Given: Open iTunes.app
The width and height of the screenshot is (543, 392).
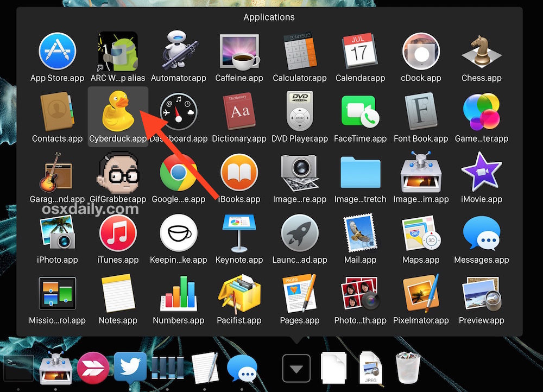Looking at the screenshot, I should click(x=118, y=233).
